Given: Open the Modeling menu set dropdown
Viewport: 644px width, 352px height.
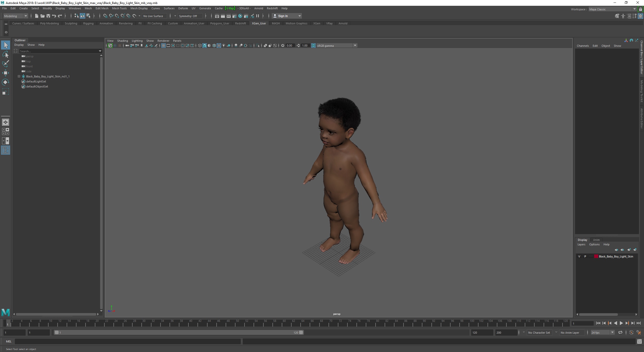Looking at the screenshot, I should coord(16,16).
